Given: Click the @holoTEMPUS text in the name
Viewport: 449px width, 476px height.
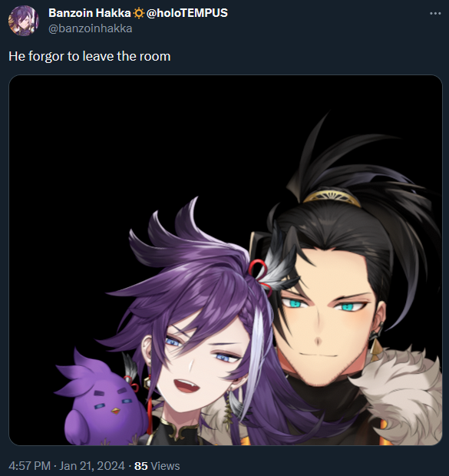Looking at the screenshot, I should [187, 13].
